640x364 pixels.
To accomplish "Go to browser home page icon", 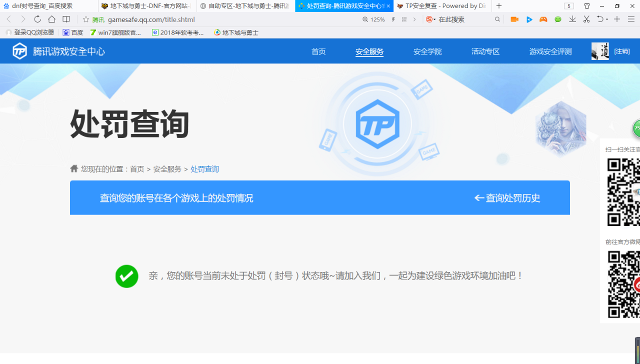I will [51, 19].
